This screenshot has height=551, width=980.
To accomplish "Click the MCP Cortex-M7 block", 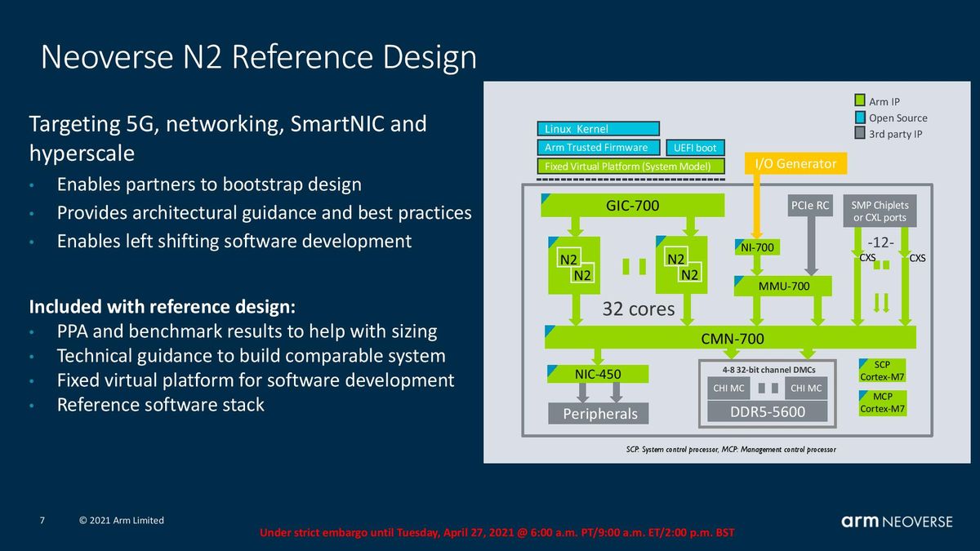I will pos(883,402).
